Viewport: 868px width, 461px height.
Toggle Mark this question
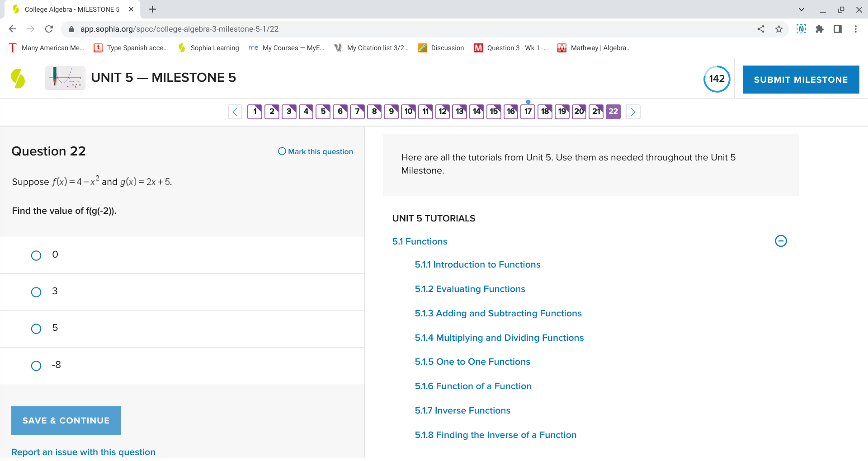[316, 151]
